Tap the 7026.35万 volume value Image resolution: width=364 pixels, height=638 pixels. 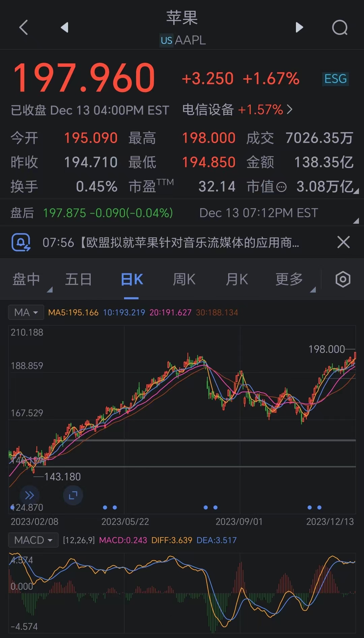pyautogui.click(x=320, y=138)
